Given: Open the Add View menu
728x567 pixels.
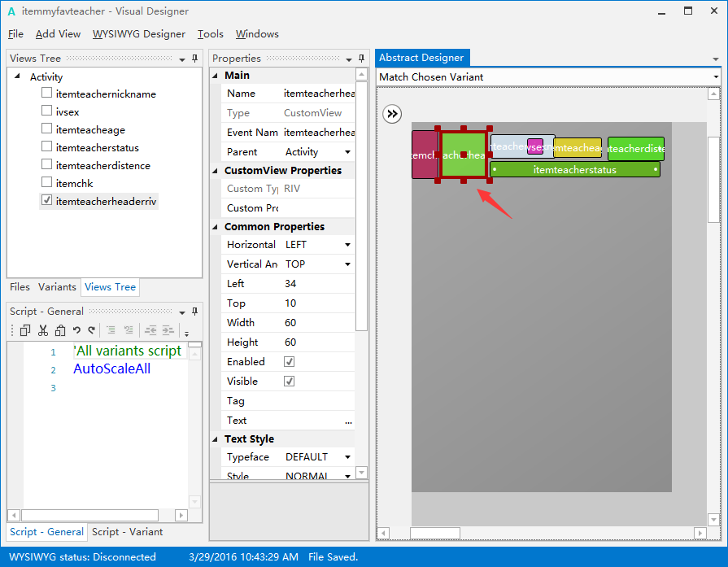Looking at the screenshot, I should [x=58, y=34].
